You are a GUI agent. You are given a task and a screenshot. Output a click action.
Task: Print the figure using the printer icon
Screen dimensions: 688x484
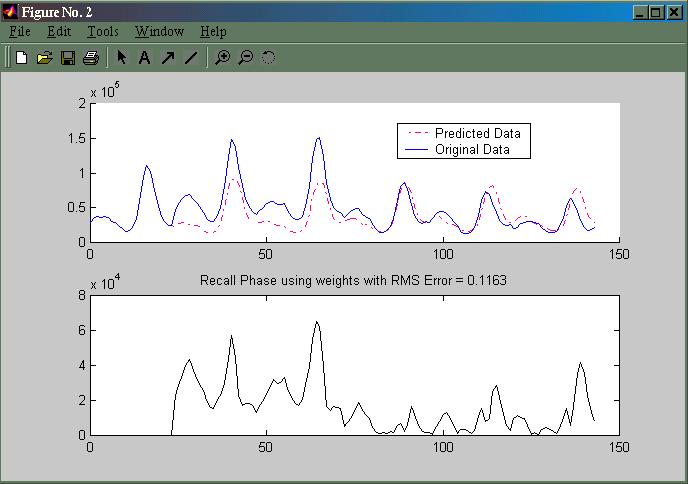(x=91, y=58)
